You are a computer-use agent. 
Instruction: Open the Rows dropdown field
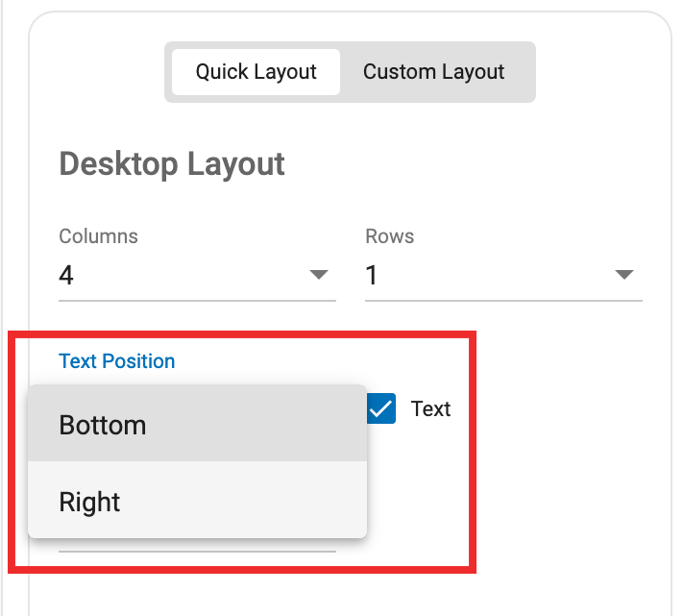tap(503, 275)
